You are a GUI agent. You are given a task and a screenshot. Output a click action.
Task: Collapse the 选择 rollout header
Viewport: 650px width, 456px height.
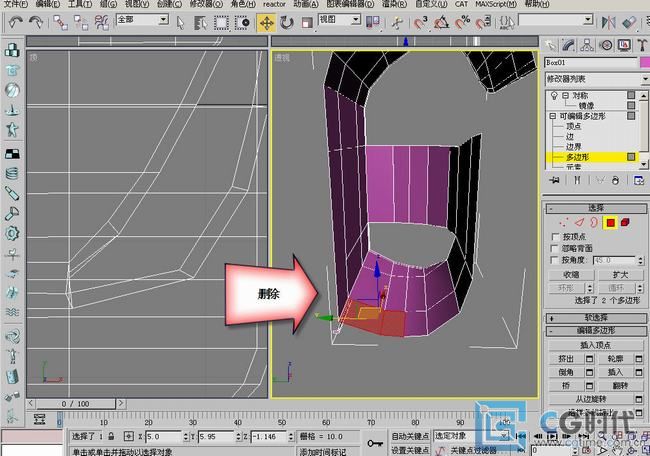click(x=596, y=208)
